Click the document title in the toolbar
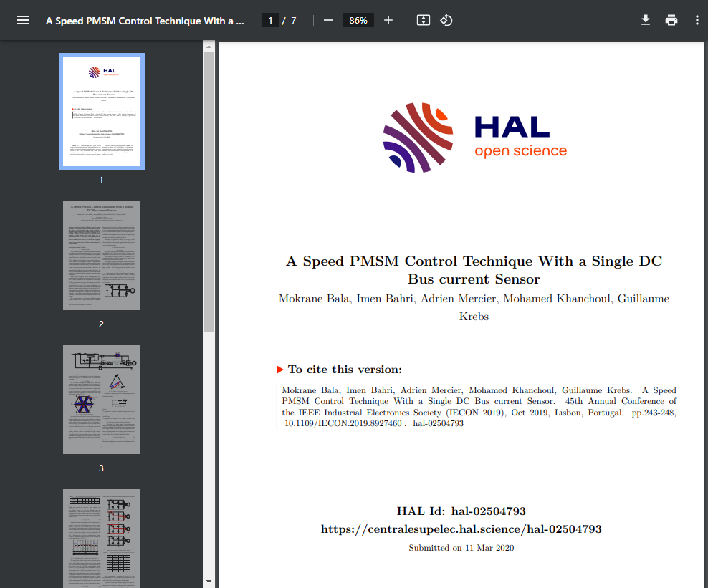The height and width of the screenshot is (588, 708). [x=145, y=21]
